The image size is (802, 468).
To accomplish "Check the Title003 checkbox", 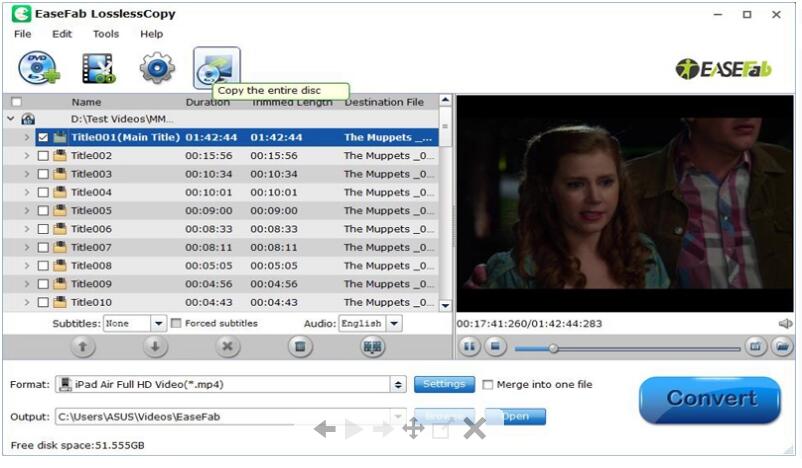I will [x=43, y=174].
